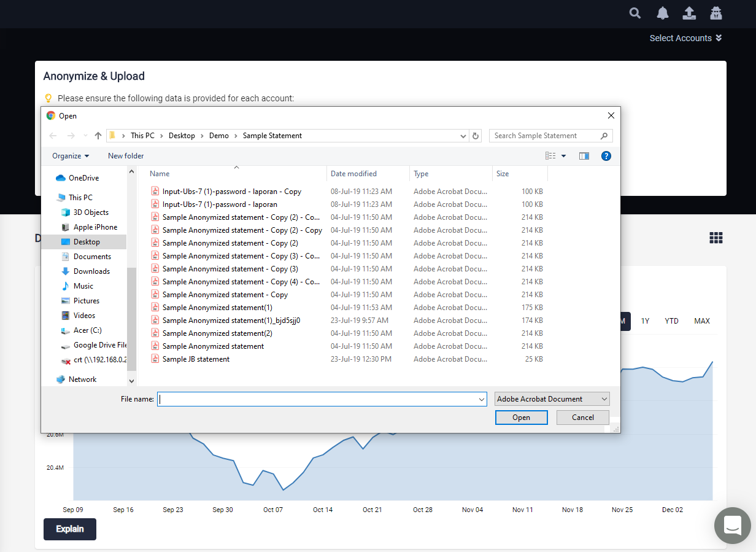Click the navigation pane scroll-up arrow
This screenshot has height=552, width=756.
[x=131, y=173]
